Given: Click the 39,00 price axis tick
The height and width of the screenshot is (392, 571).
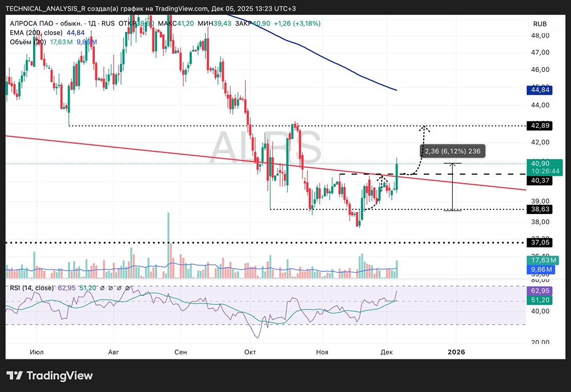Looking at the screenshot, I should (540, 201).
